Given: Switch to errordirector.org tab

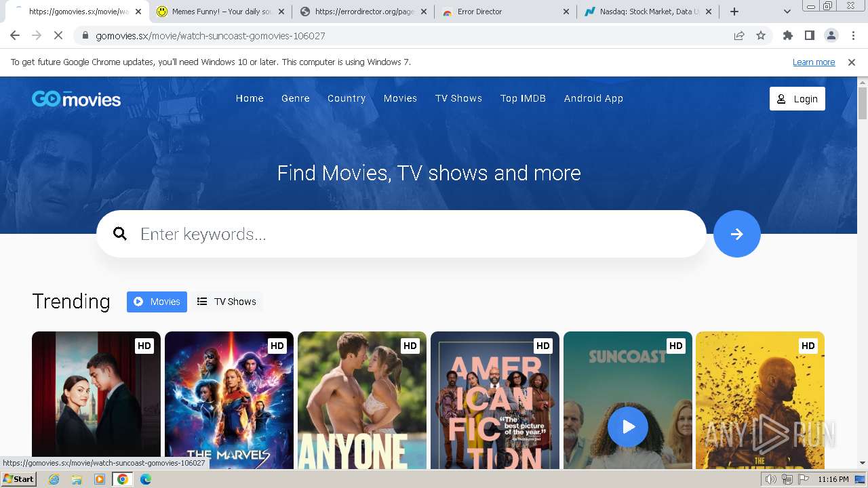Looking at the screenshot, I should point(364,12).
